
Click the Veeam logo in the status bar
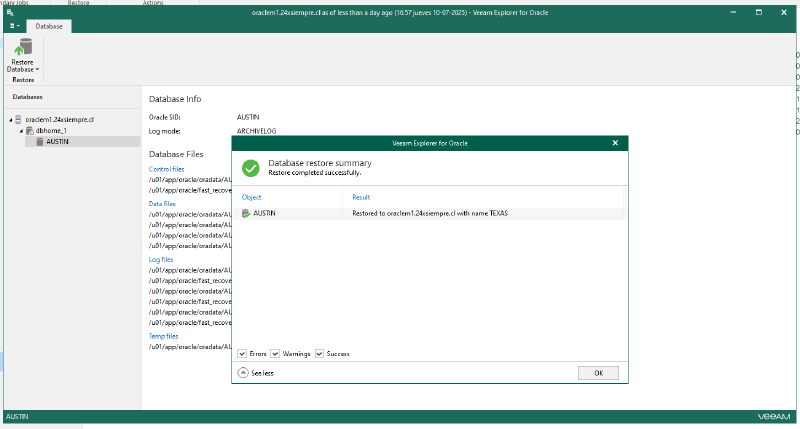[774, 417]
